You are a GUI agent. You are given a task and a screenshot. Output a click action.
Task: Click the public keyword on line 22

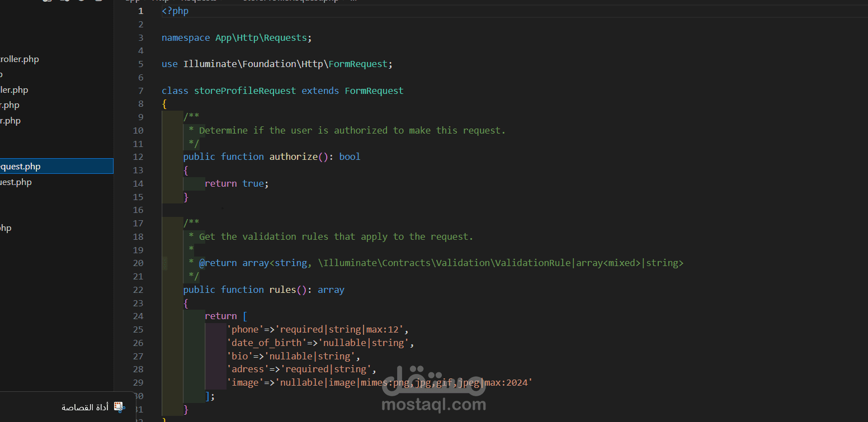(x=199, y=290)
